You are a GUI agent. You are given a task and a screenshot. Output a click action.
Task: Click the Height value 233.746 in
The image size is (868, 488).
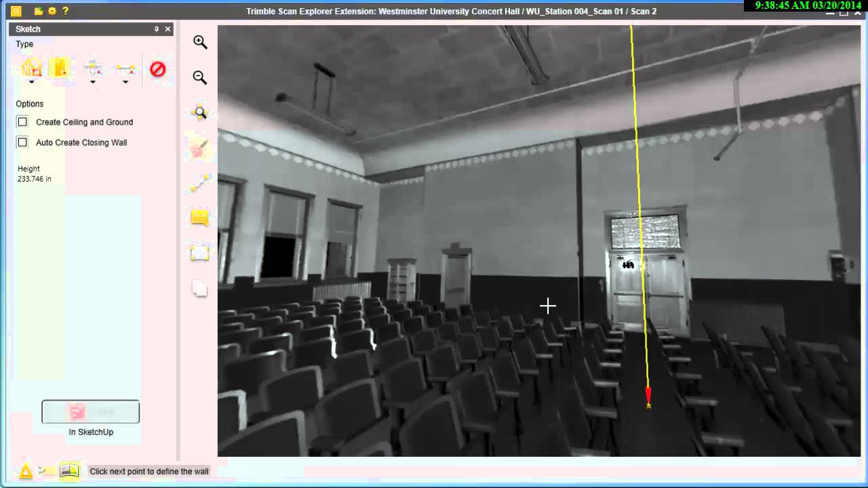(x=35, y=179)
